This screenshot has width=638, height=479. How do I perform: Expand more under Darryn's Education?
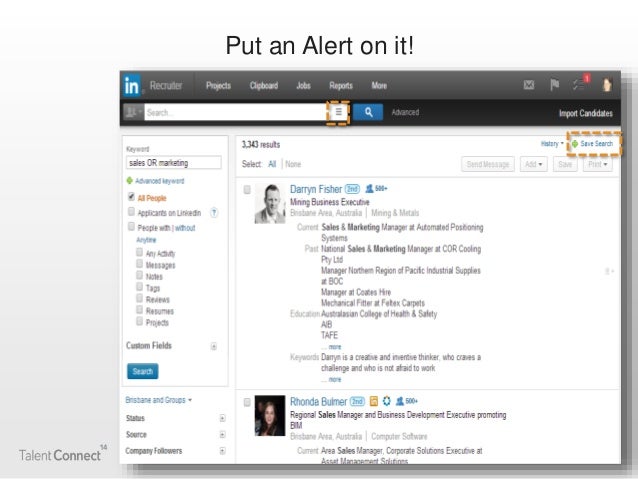pyautogui.click(x=334, y=347)
